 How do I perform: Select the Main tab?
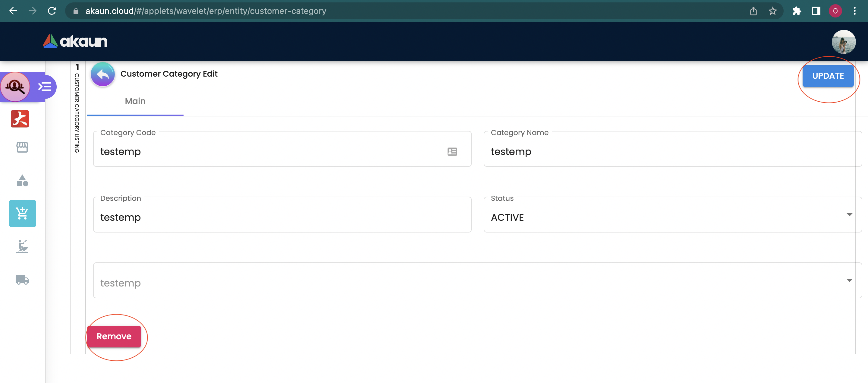point(135,101)
